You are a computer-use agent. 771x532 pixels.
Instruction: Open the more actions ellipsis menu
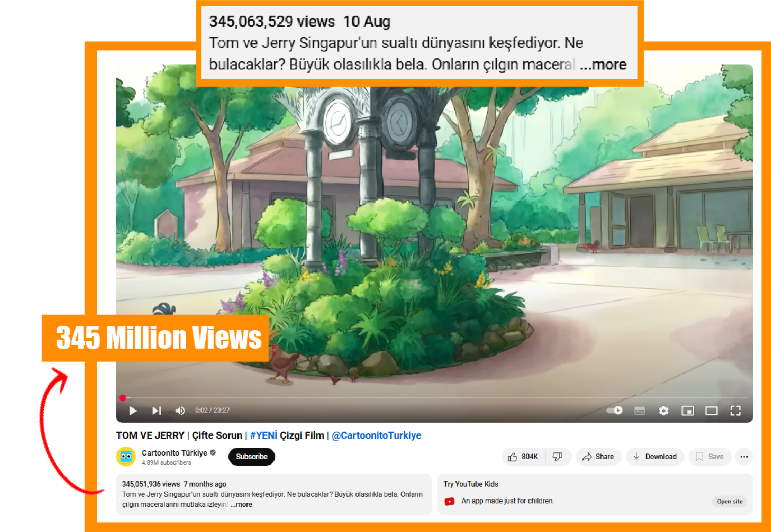point(744,457)
